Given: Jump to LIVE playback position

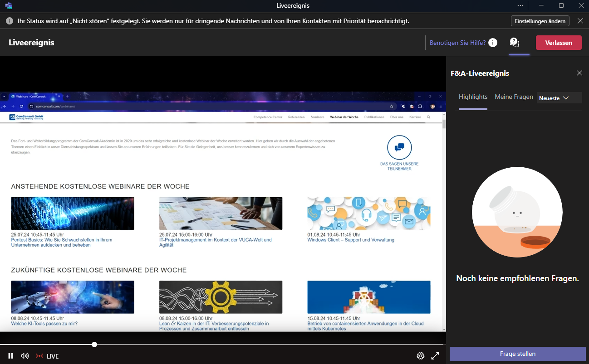Looking at the screenshot, I should point(48,356).
